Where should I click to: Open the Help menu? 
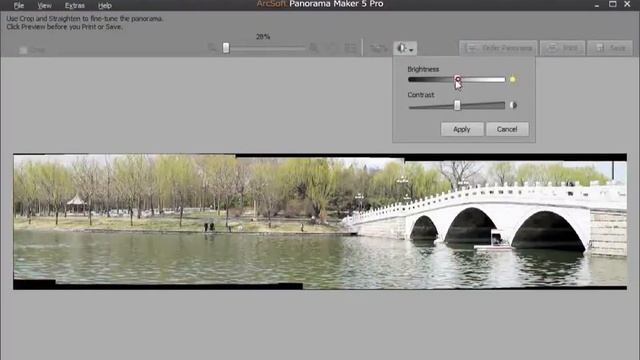(x=105, y=6)
